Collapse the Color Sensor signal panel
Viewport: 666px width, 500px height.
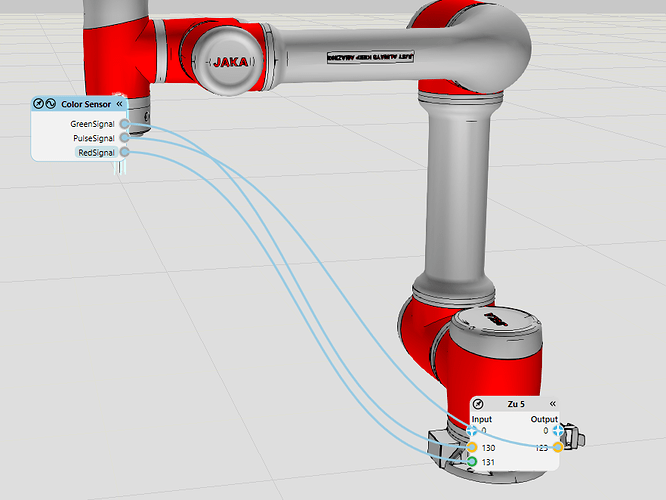pos(119,104)
